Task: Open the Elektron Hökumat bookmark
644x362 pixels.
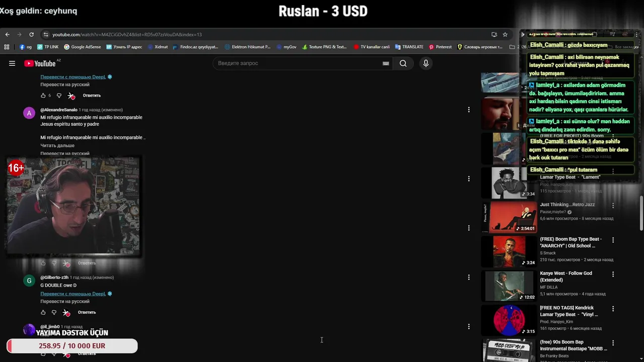Action: [x=248, y=47]
